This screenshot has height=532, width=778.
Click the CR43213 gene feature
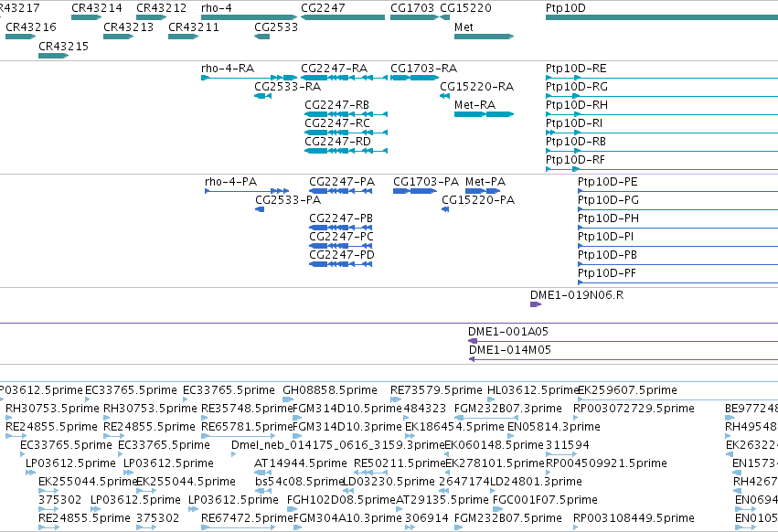click(x=119, y=37)
